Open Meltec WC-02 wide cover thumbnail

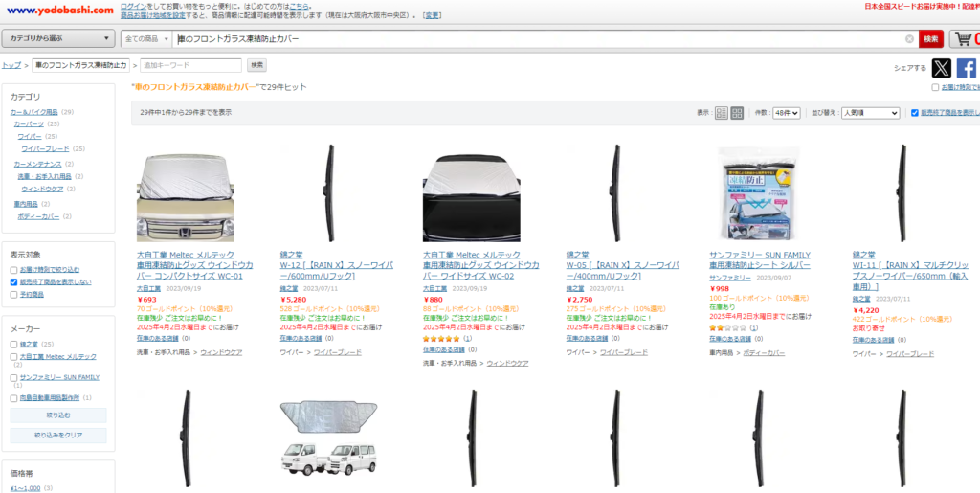coord(471,198)
